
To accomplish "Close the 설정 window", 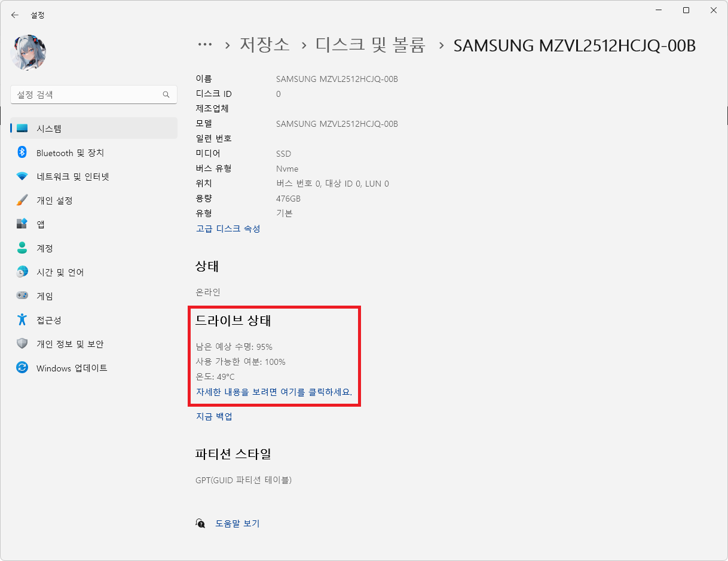I will pyautogui.click(x=714, y=10).
